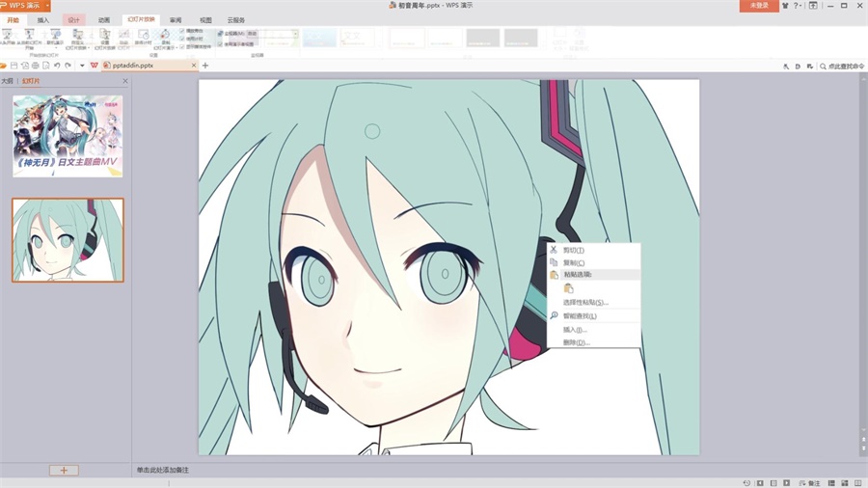Click the add slide plus button
This screenshot has height=488, width=868.
(64, 471)
